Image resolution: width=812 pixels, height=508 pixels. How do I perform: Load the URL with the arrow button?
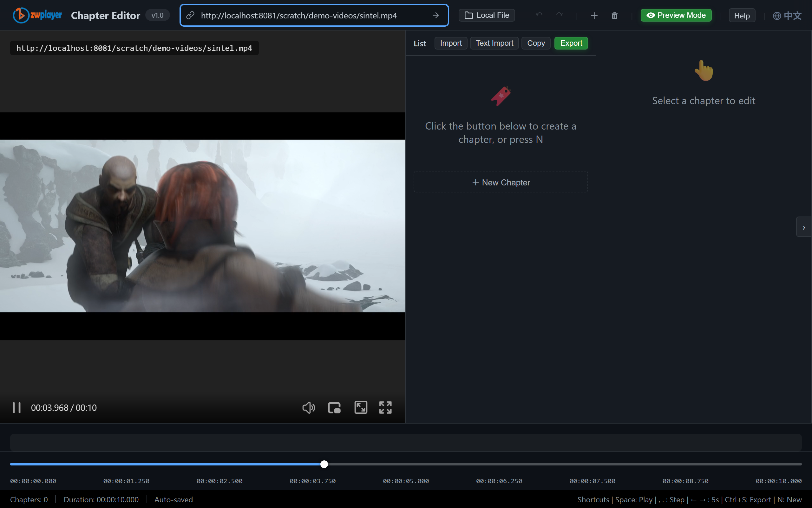(435, 16)
